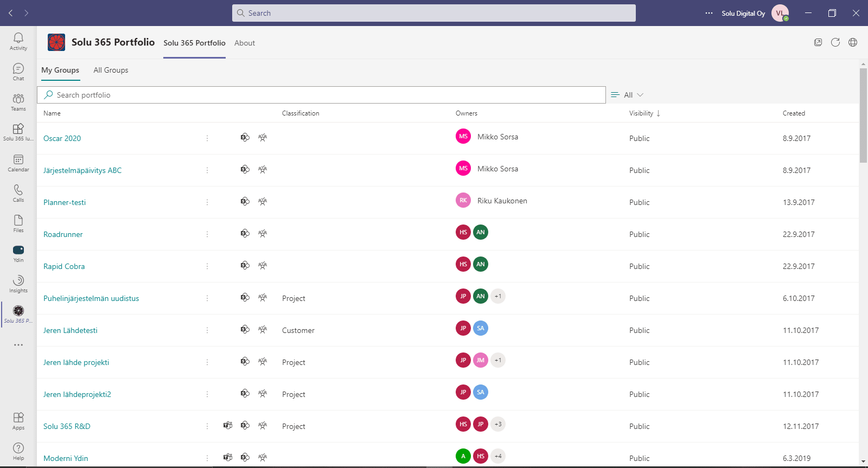
Task: Open more options for Solu 365 R&D
Action: tap(207, 426)
